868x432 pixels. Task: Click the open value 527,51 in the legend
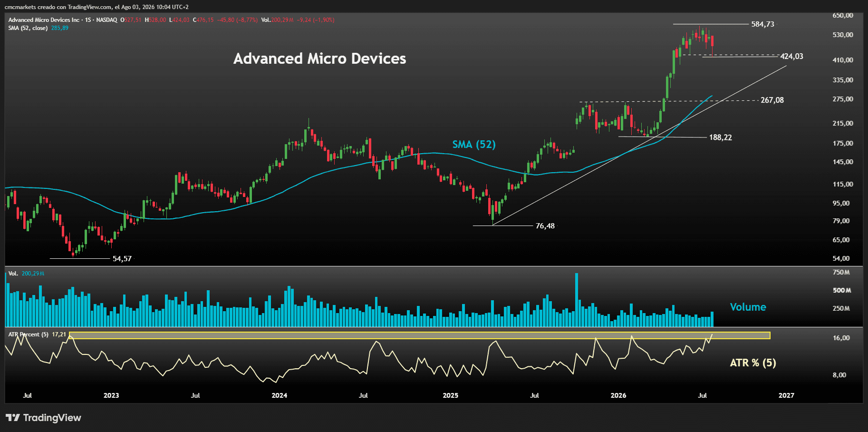point(133,20)
